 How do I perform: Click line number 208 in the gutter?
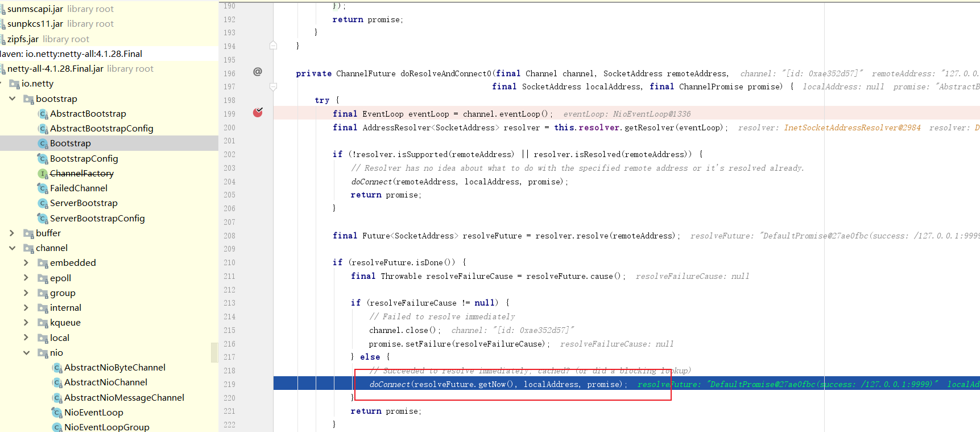229,236
